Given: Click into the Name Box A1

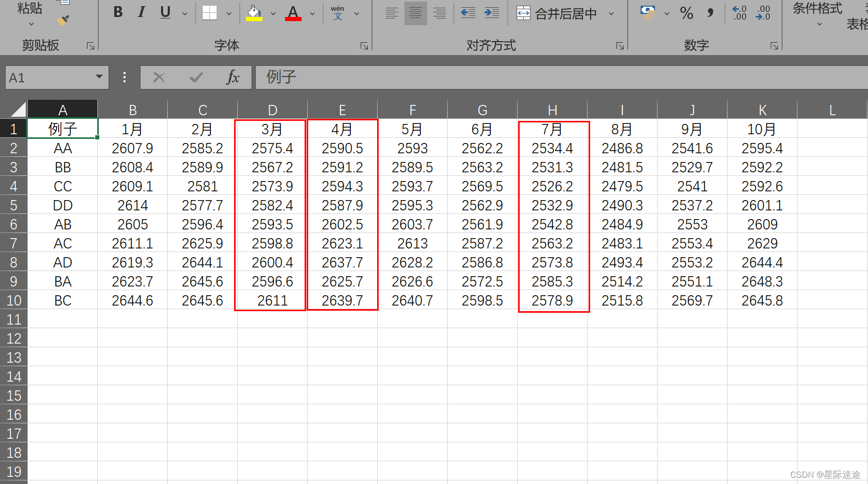Looking at the screenshot, I should pos(49,77).
